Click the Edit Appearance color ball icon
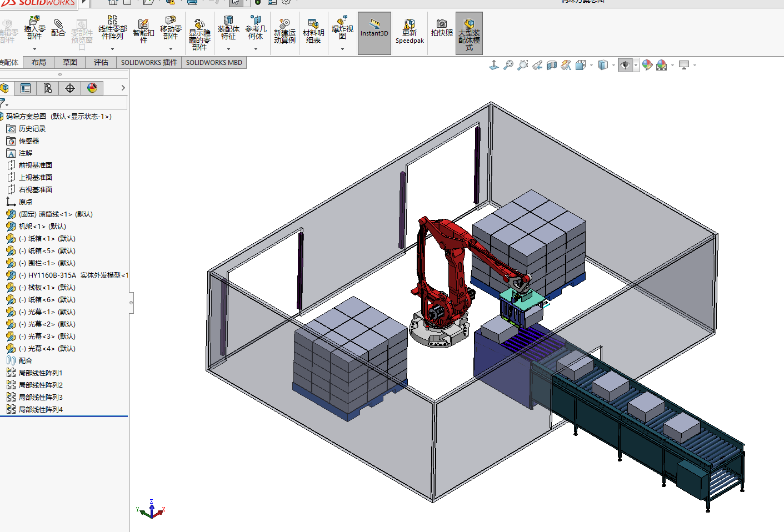Viewport: 784px width, 532px height. (647, 66)
